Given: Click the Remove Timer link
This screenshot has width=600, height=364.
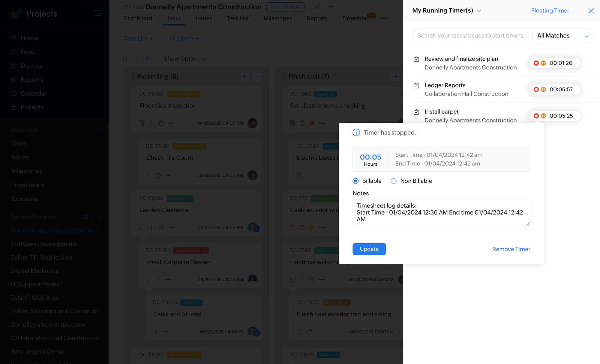Looking at the screenshot, I should (511, 249).
